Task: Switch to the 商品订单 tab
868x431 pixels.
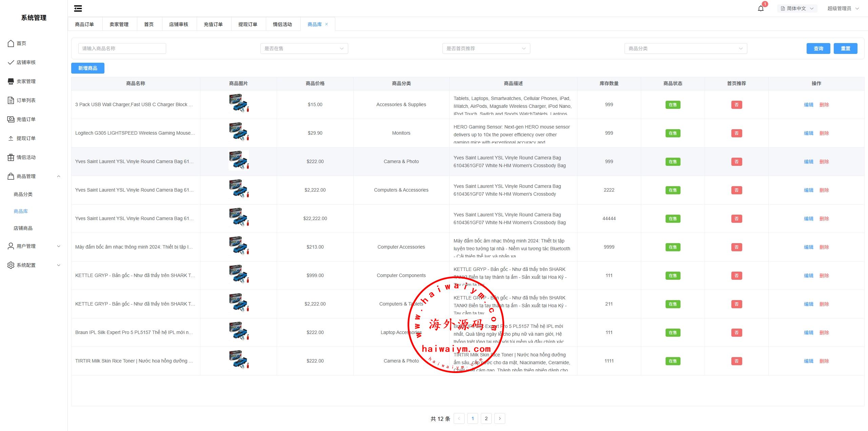Action: pos(84,24)
